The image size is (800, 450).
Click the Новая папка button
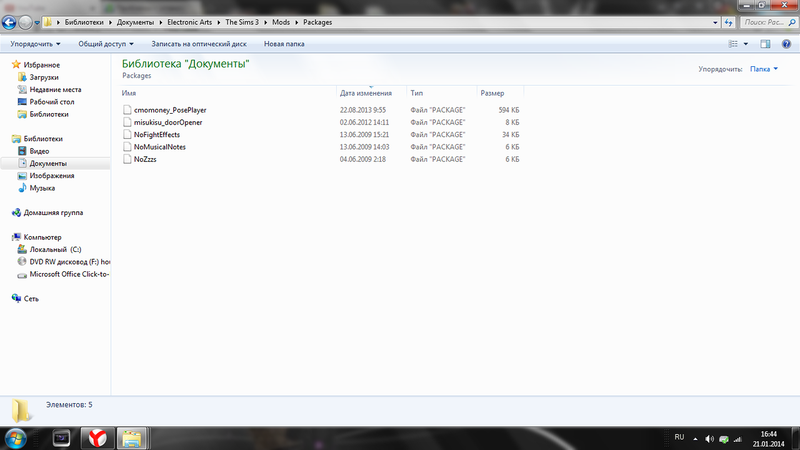[x=285, y=44]
